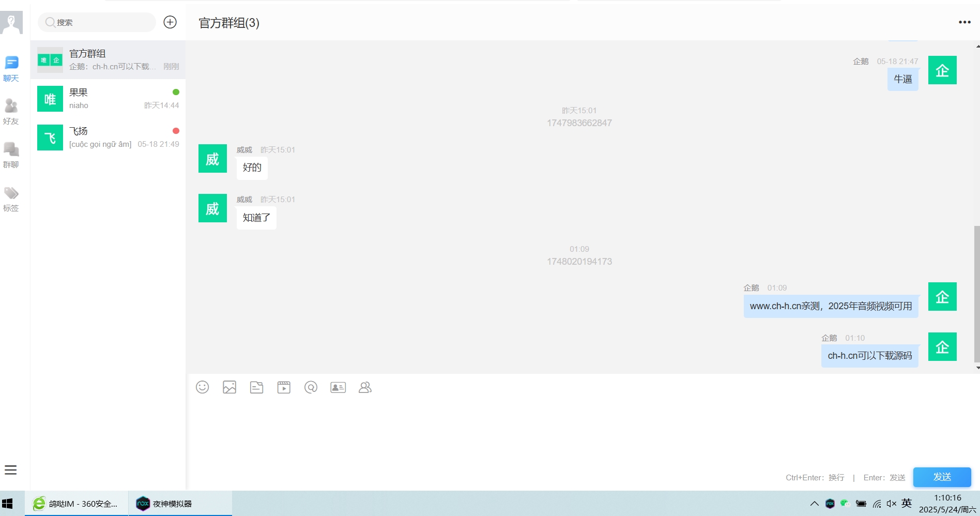980x516 pixels.
Task: Open the emoji picker icon
Action: pos(203,387)
